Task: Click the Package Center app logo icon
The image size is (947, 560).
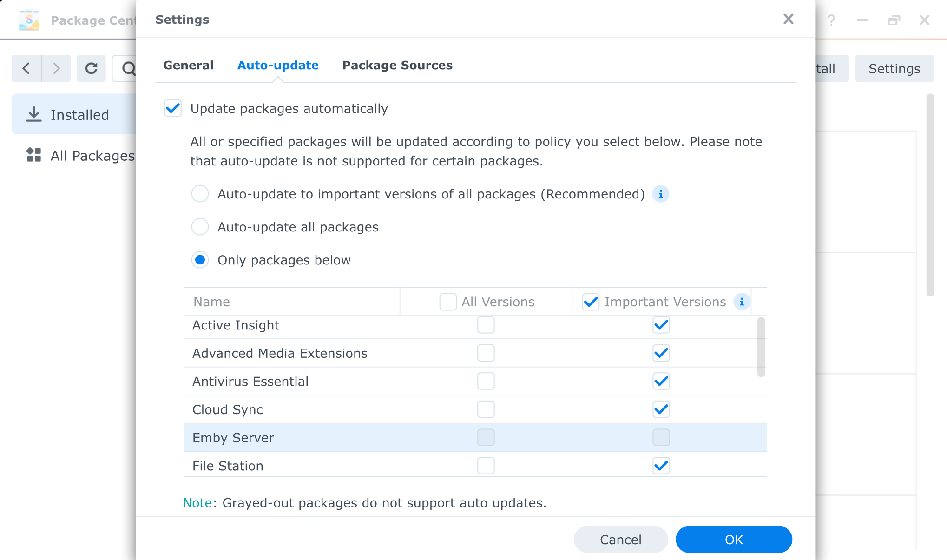Action: coord(29,20)
